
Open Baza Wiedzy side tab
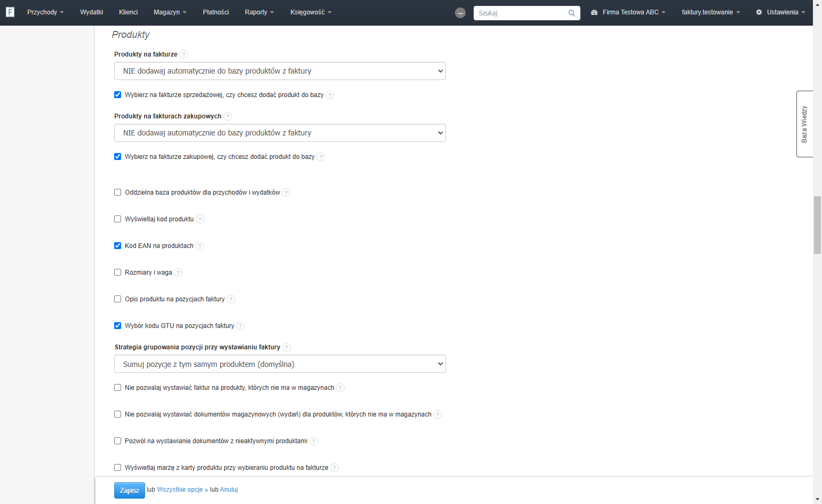[x=804, y=124]
